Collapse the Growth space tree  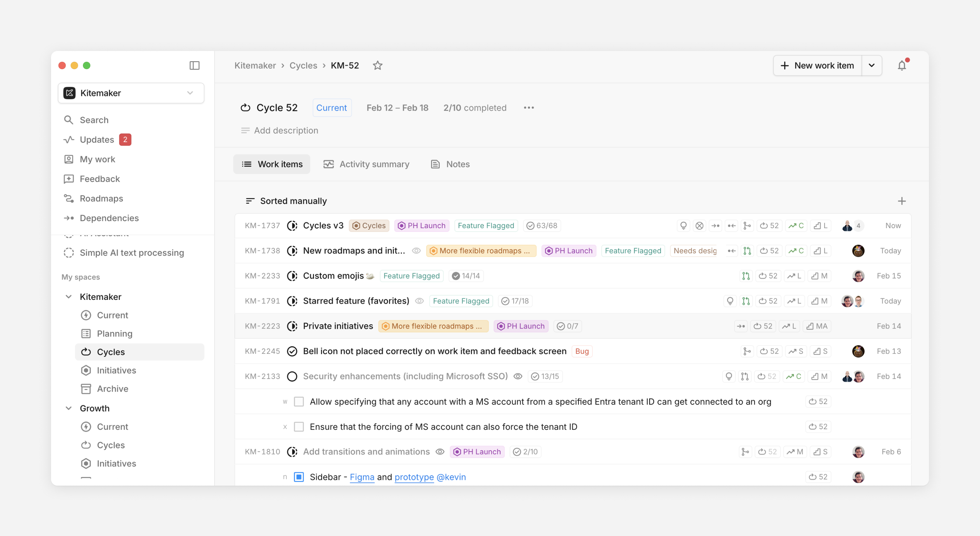pyautogui.click(x=69, y=408)
